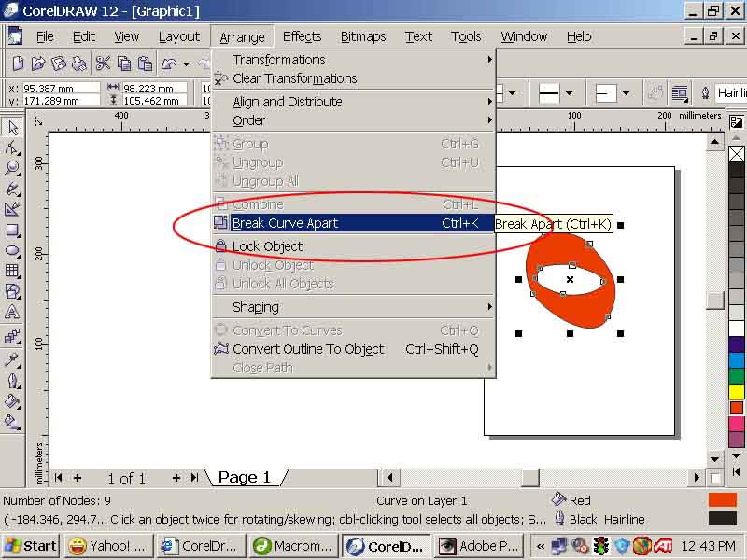Open the end arrowhead dropdown
This screenshot has width=747, height=560.
click(626, 92)
